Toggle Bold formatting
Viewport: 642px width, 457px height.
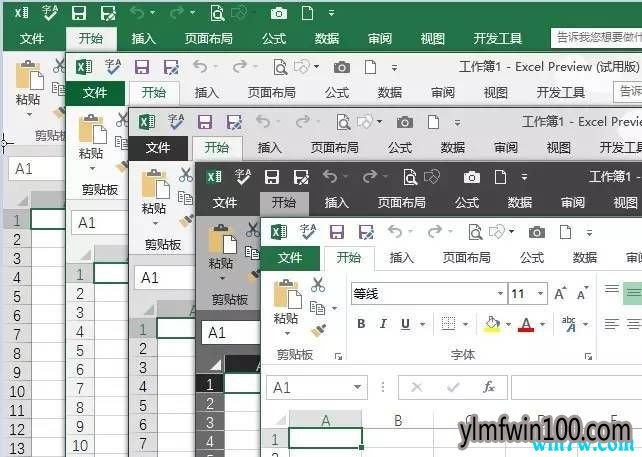361,324
